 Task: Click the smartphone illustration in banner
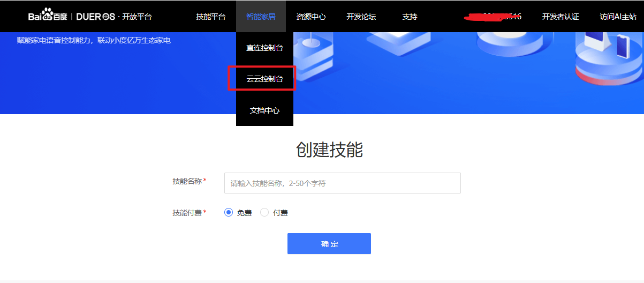[622, 46]
